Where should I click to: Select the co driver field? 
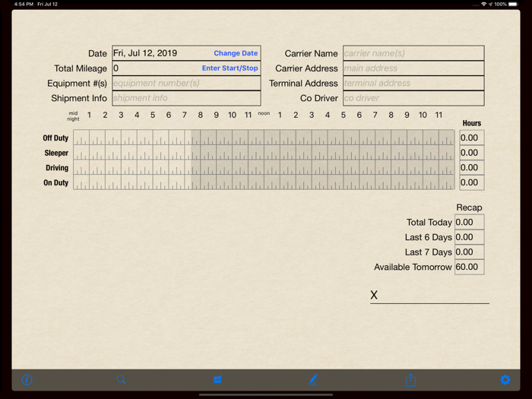[x=413, y=98]
